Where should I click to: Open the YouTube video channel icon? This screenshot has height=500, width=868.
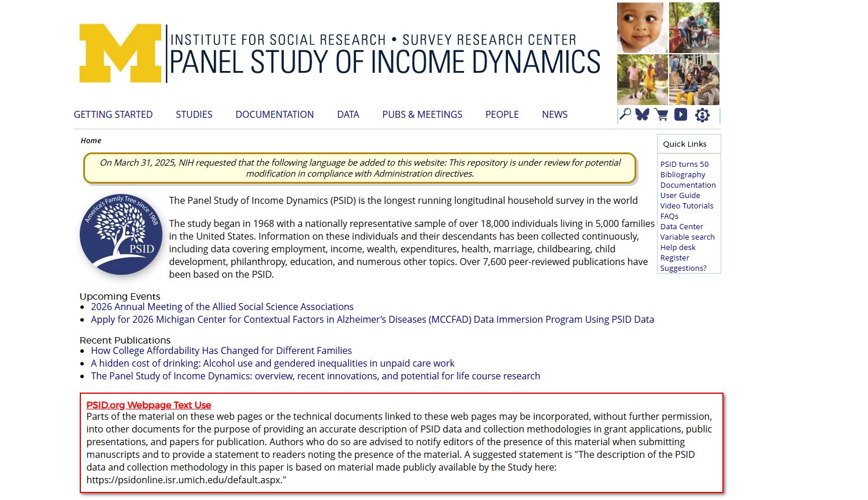681,114
